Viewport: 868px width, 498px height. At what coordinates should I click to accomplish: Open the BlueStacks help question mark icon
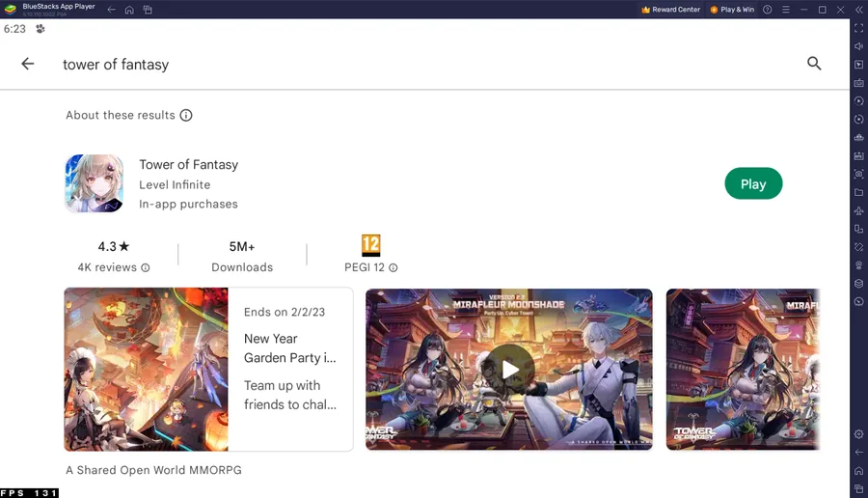click(768, 10)
